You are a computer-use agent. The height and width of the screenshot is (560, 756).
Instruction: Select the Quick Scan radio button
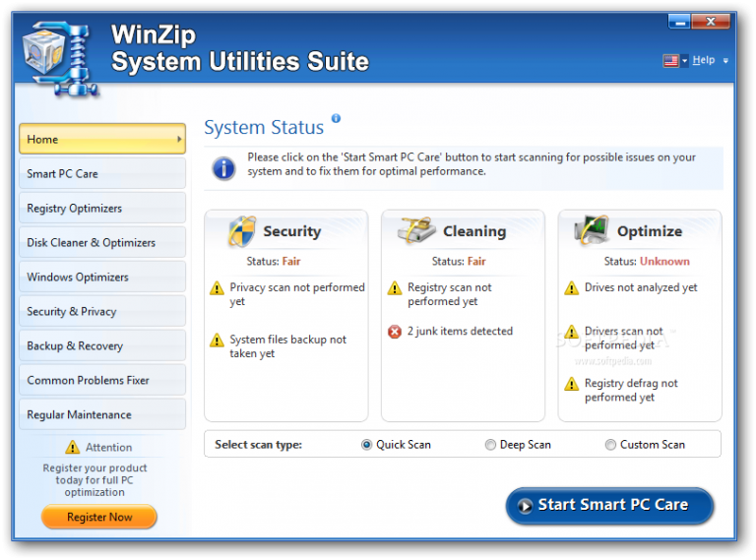pos(366,444)
